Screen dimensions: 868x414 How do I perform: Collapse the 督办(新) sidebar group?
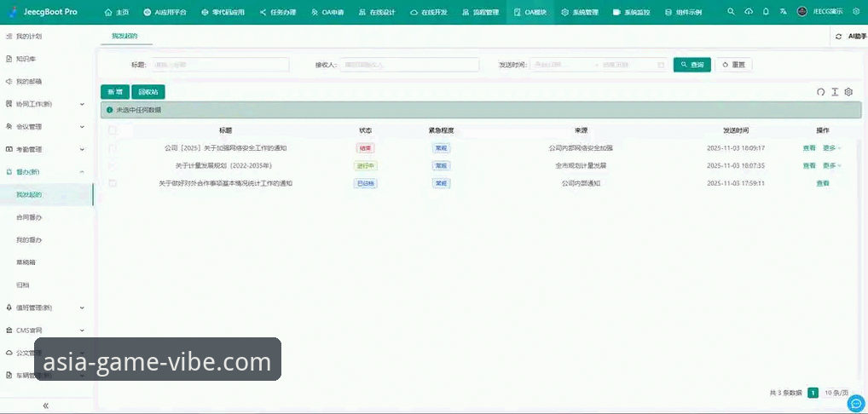click(x=47, y=172)
